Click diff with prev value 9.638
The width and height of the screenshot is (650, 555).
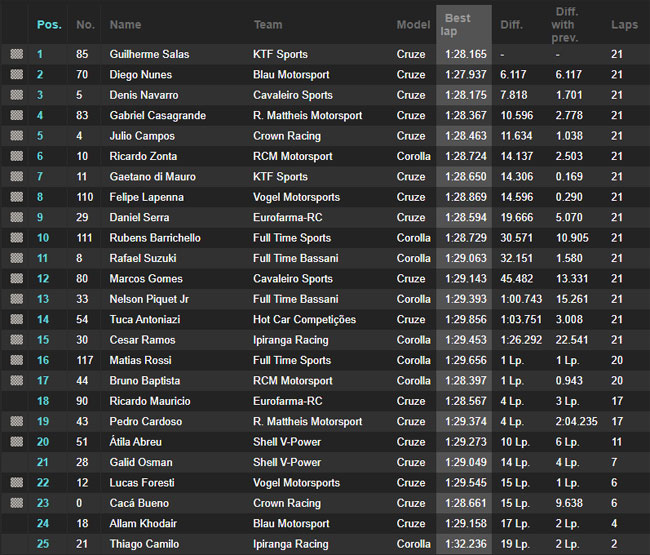(569, 503)
